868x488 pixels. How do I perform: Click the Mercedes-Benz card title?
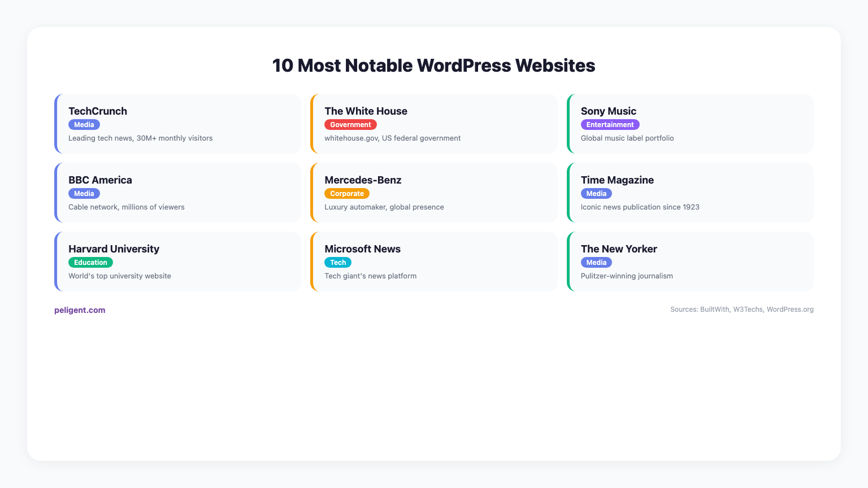point(363,180)
